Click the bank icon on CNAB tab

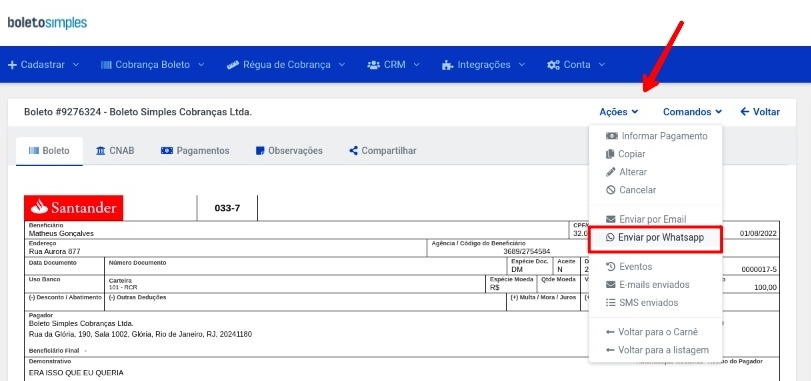coord(101,151)
